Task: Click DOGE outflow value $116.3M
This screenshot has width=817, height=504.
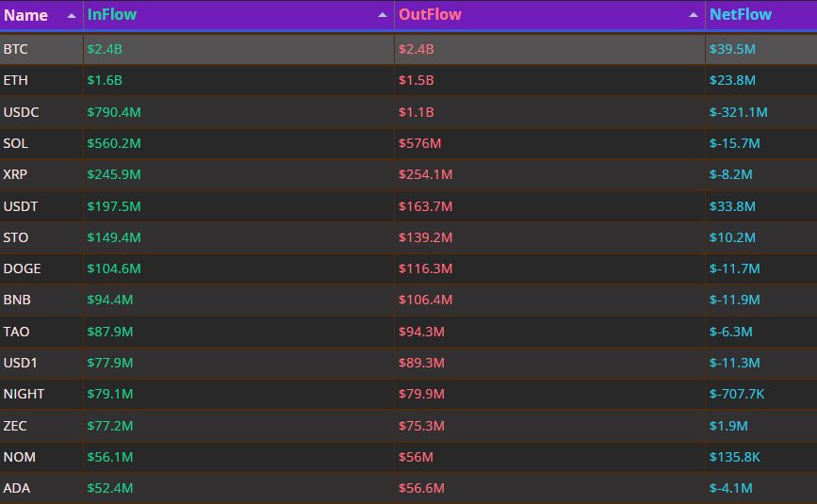Action: (x=425, y=268)
